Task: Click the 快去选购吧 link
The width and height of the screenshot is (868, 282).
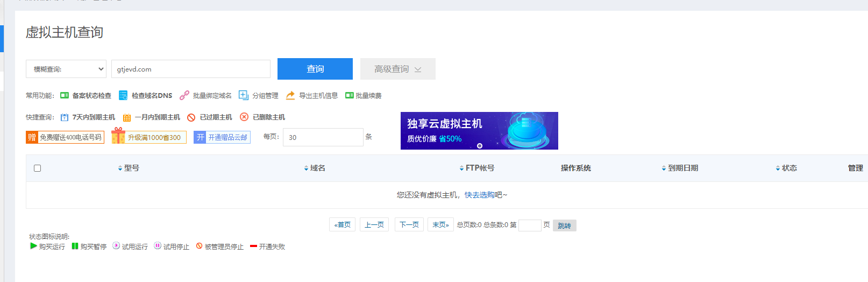Action: coord(486,195)
